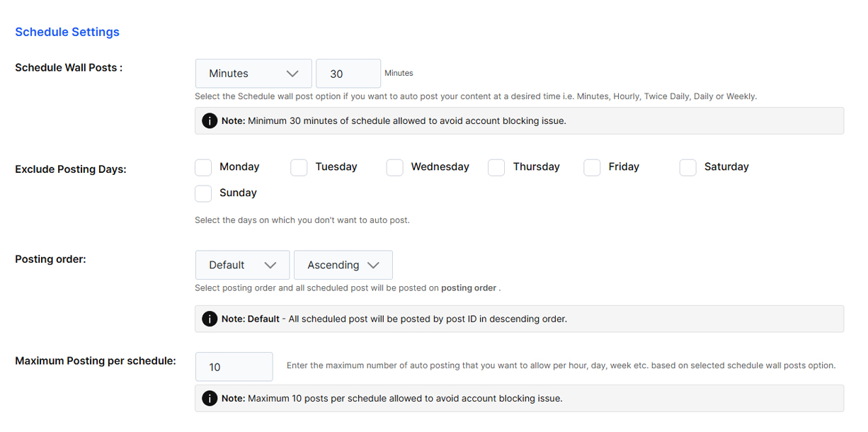
Task: Click the Schedule Wall Posts label
Action: (69, 68)
